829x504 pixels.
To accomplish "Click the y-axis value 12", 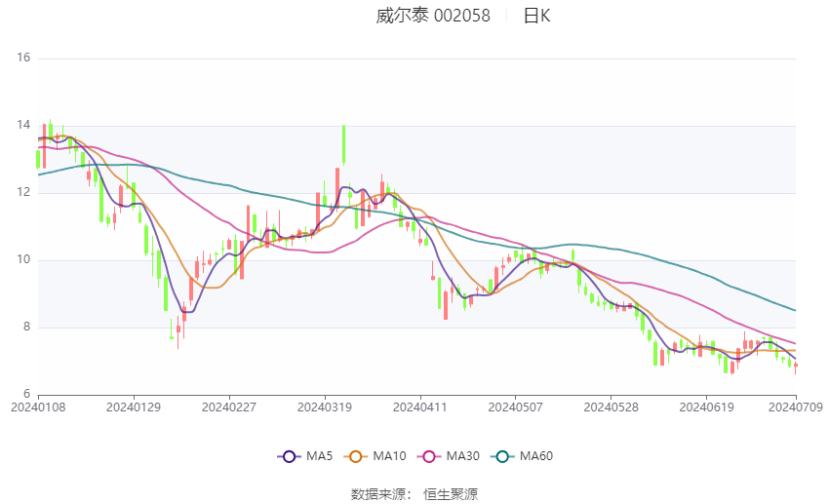I will (23, 192).
